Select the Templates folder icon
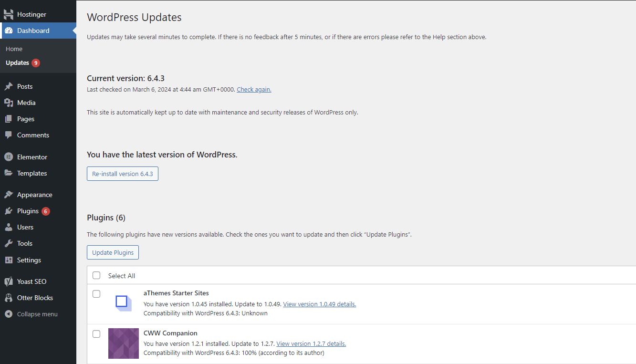636x364 pixels. 9,173
